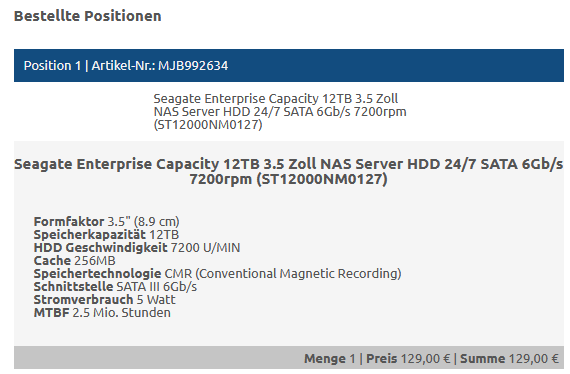Click the bold Seagate product title heading

tap(289, 171)
